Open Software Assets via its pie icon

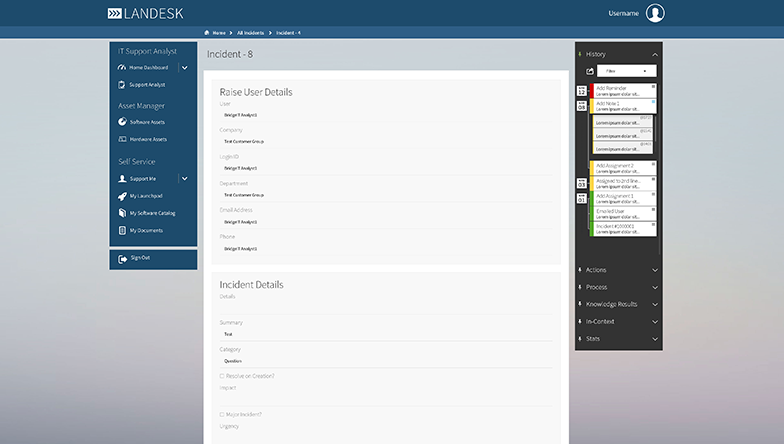tap(121, 122)
